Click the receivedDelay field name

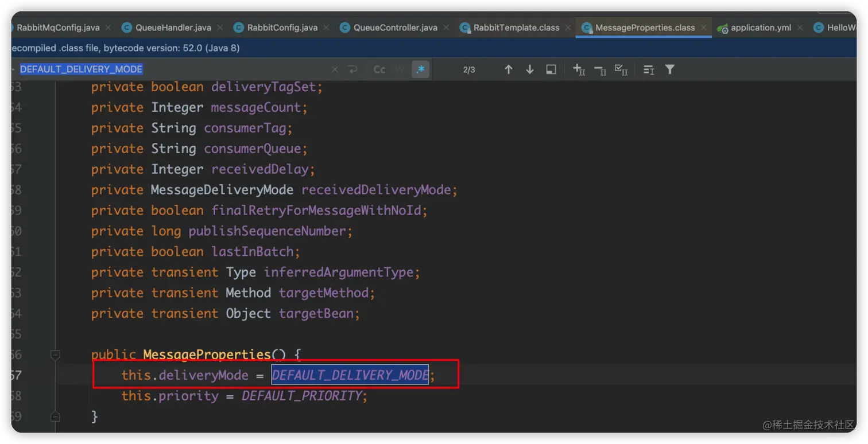[x=260, y=170]
